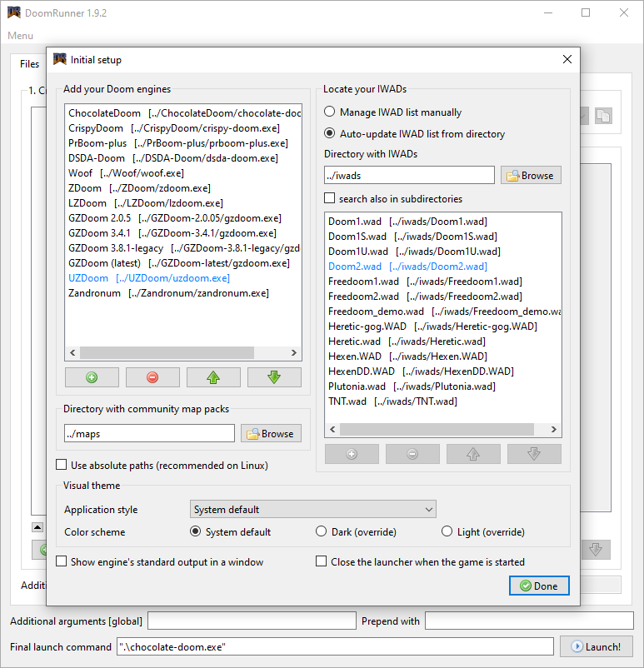The height and width of the screenshot is (668, 644).
Task: Open the Application style dropdown
Action: click(313, 510)
